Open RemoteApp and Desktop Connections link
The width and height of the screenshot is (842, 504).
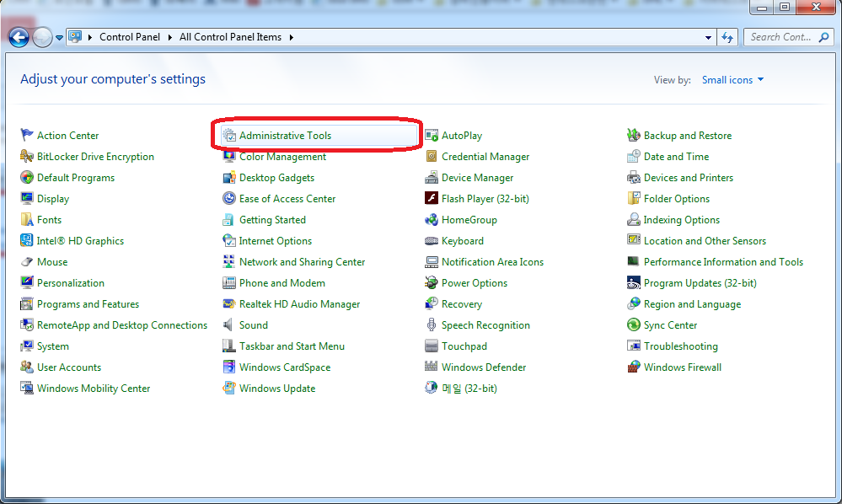coord(122,325)
